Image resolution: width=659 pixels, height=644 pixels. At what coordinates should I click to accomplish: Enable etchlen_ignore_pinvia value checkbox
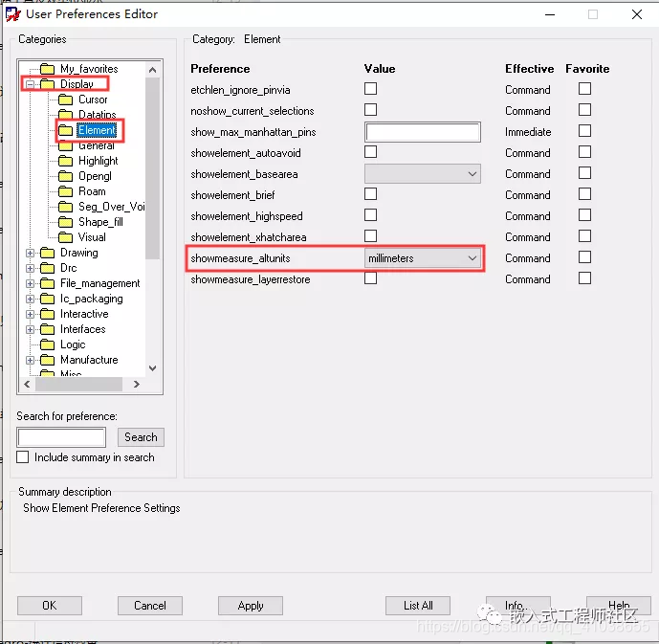coord(370,89)
